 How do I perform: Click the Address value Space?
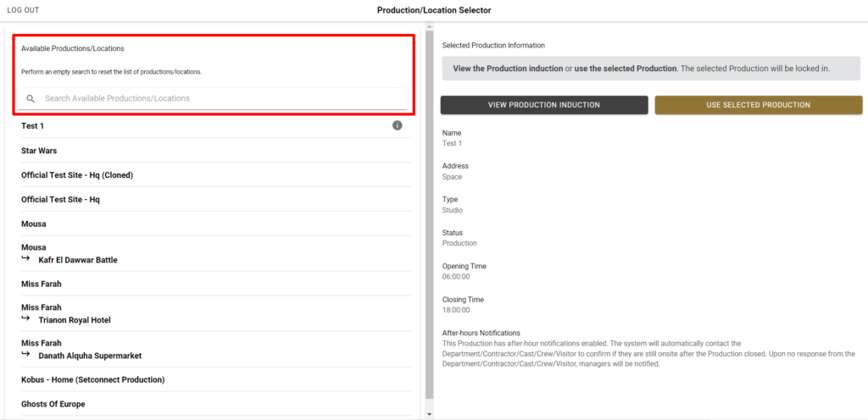click(x=453, y=177)
